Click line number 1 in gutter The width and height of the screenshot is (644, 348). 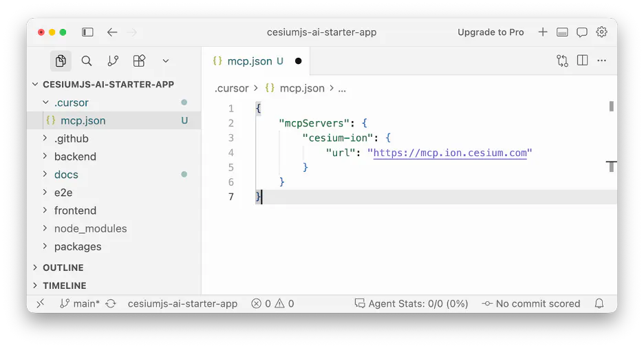click(x=231, y=109)
